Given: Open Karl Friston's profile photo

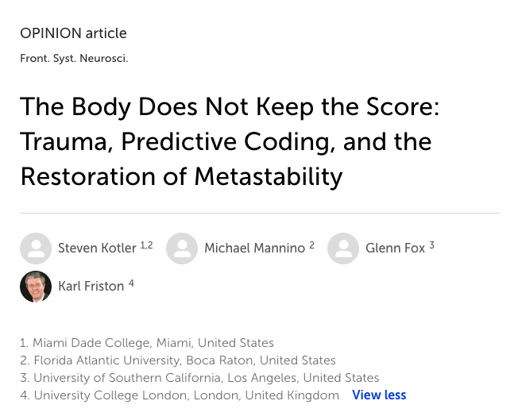Looking at the screenshot, I should [x=36, y=287].
